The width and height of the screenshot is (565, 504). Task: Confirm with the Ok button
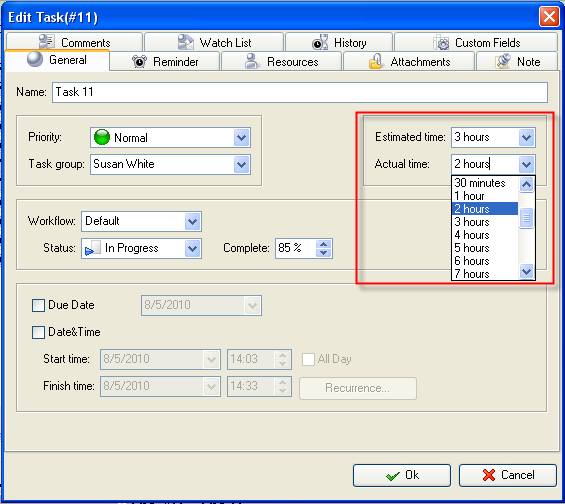point(402,476)
